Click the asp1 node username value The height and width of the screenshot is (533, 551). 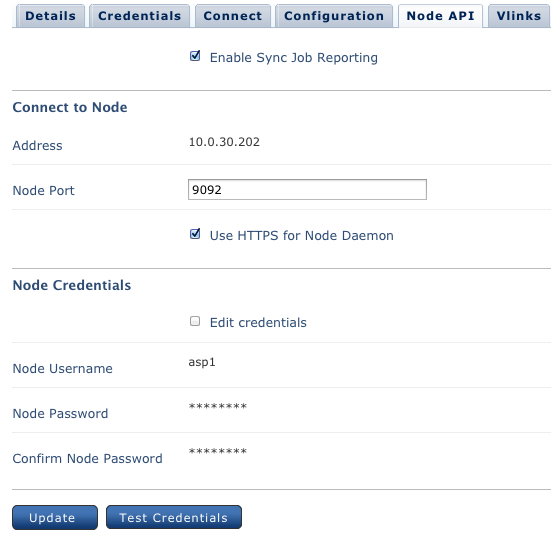coord(202,362)
